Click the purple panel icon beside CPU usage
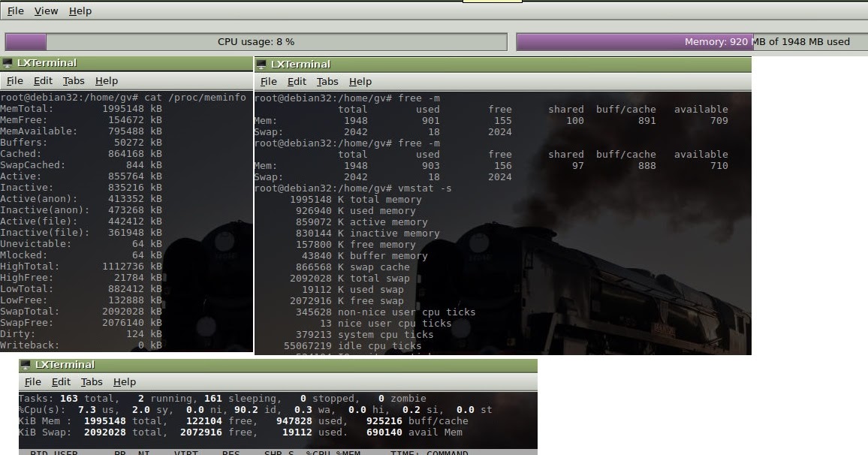868x455 pixels. pyautogui.click(x=25, y=41)
